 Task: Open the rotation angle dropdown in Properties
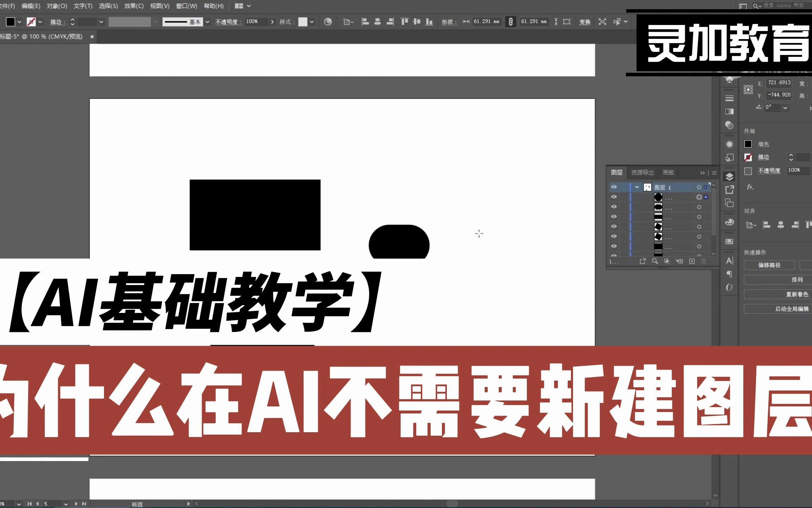(x=785, y=108)
